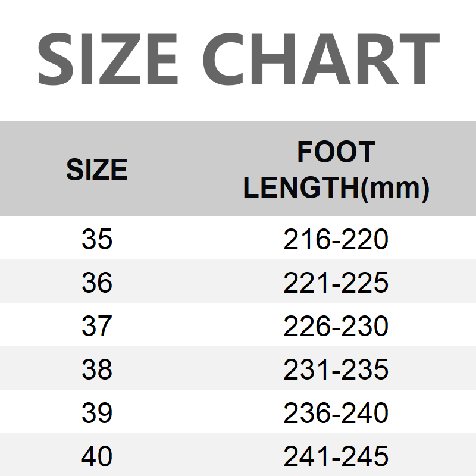Select size 35 in the size column
The width and height of the screenshot is (476, 476).
pos(97,240)
